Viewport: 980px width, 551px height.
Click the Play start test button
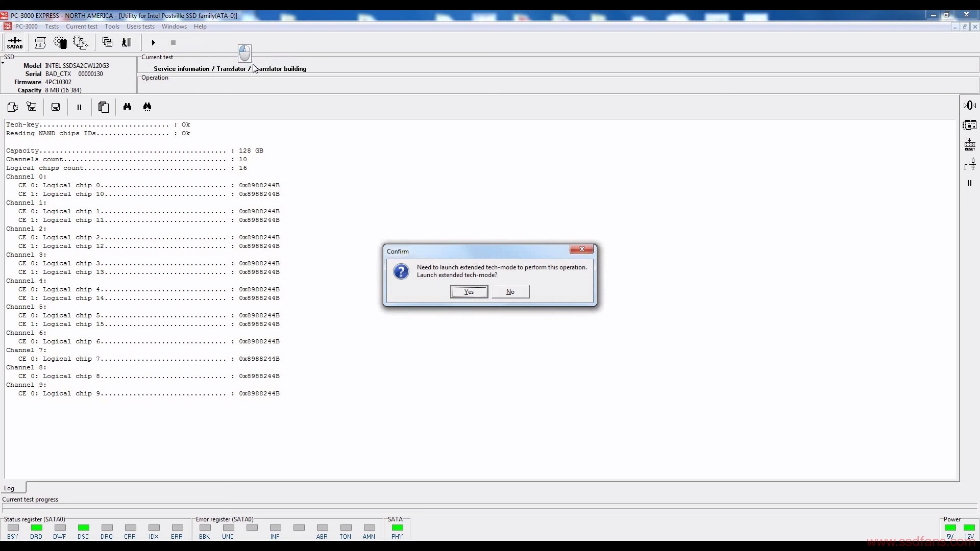click(153, 43)
